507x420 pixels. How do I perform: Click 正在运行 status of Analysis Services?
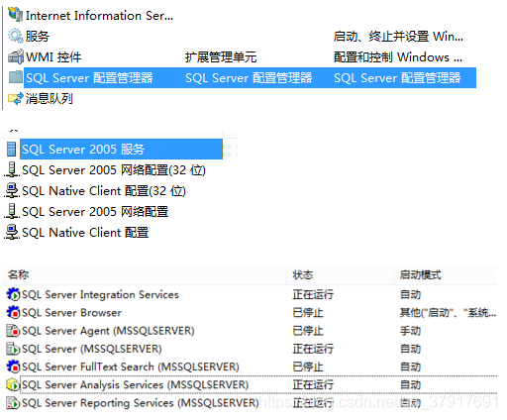coord(313,384)
